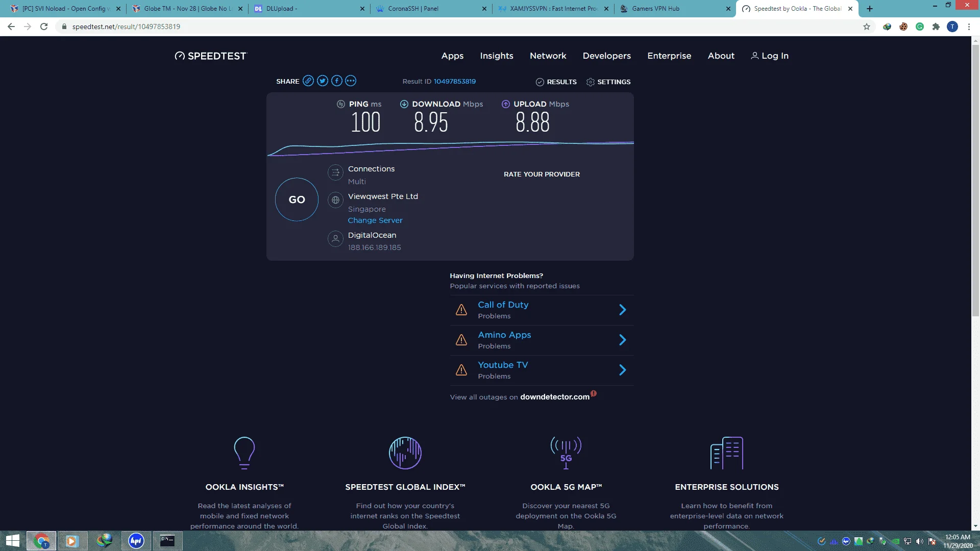This screenshot has width=980, height=551.
Task: Open the Amino Apps link
Action: click(504, 335)
